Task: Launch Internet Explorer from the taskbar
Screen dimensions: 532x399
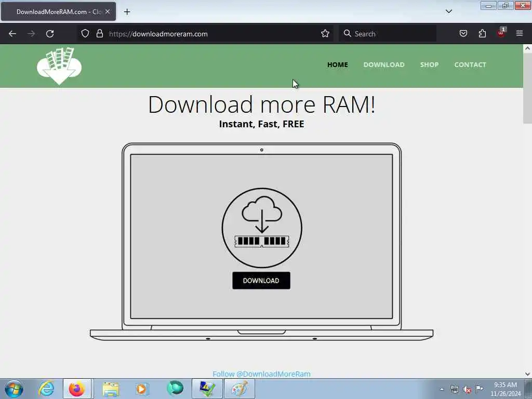Action: pyautogui.click(x=46, y=389)
